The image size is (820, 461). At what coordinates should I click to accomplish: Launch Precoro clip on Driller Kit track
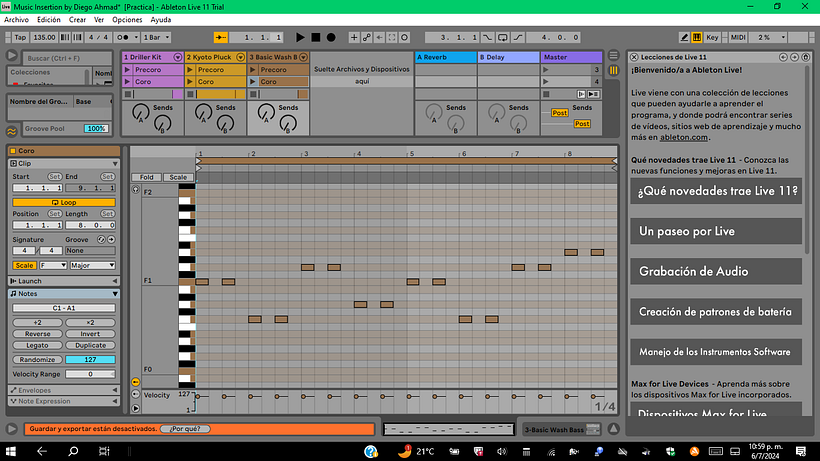(x=127, y=70)
